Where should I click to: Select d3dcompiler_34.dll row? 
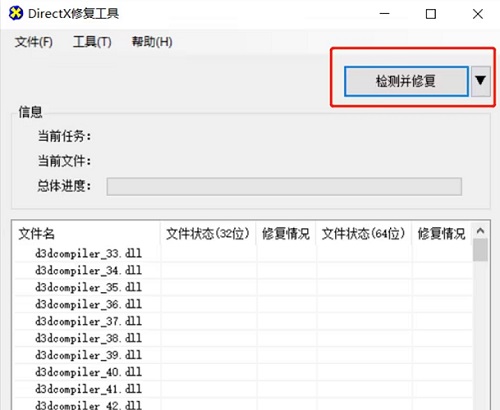coord(243,270)
